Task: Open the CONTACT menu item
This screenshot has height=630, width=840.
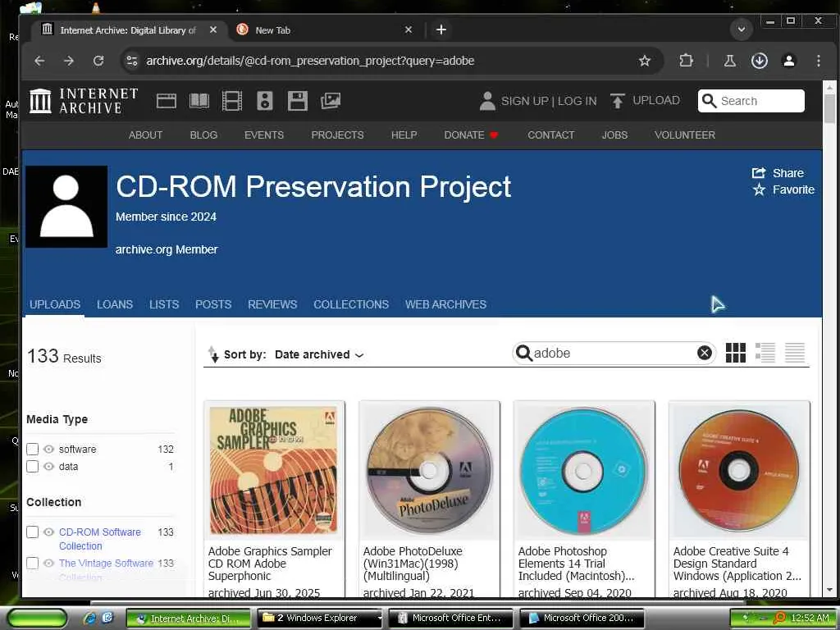Action: point(550,135)
